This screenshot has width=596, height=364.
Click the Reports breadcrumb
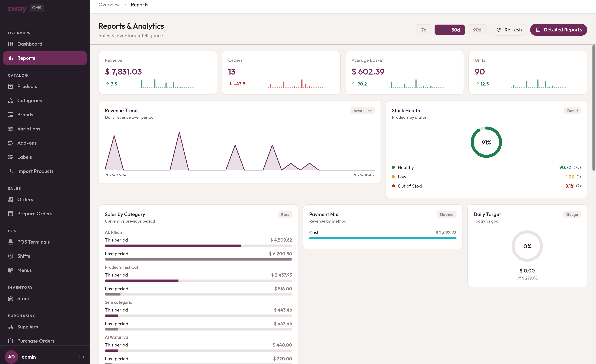click(140, 5)
